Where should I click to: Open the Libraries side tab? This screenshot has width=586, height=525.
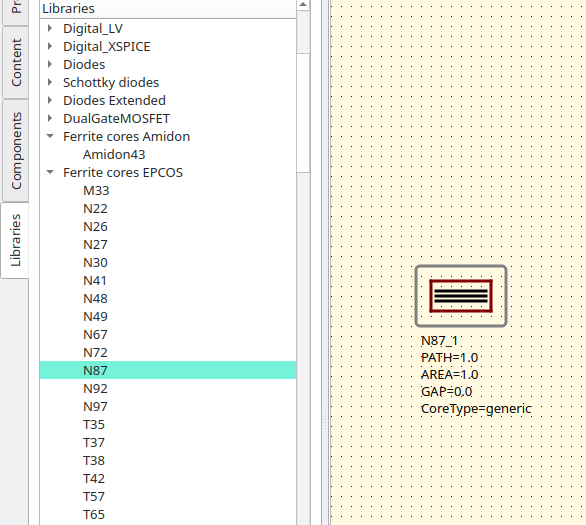15,240
